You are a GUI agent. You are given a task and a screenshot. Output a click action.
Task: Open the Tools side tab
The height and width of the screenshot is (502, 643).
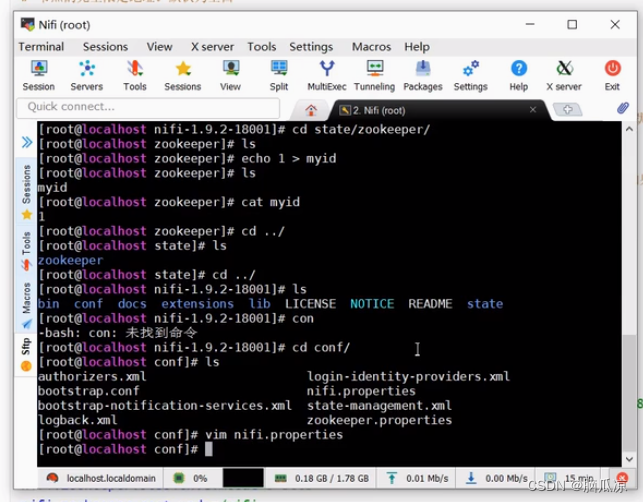[27, 251]
